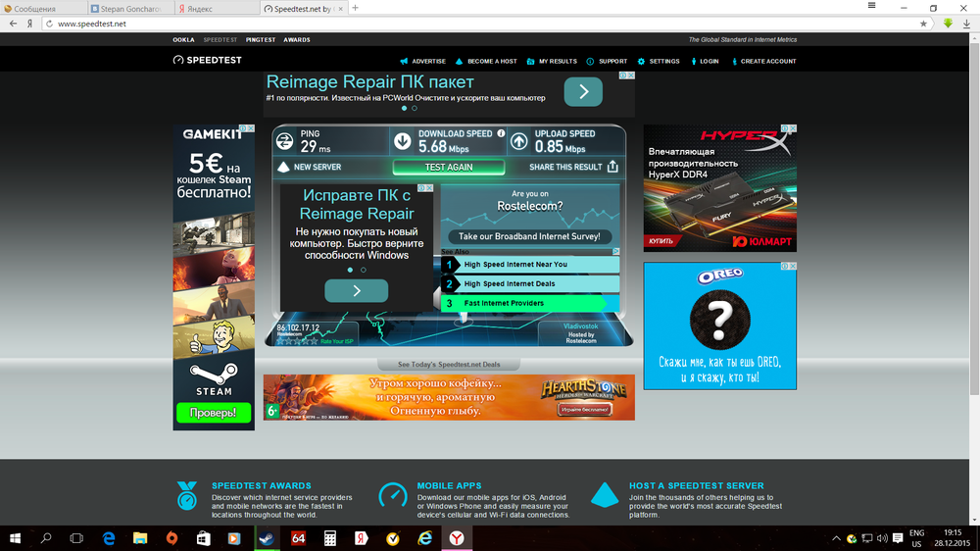Click the Share This Result upload icon
This screenshot has width=980, height=551.
(x=612, y=167)
